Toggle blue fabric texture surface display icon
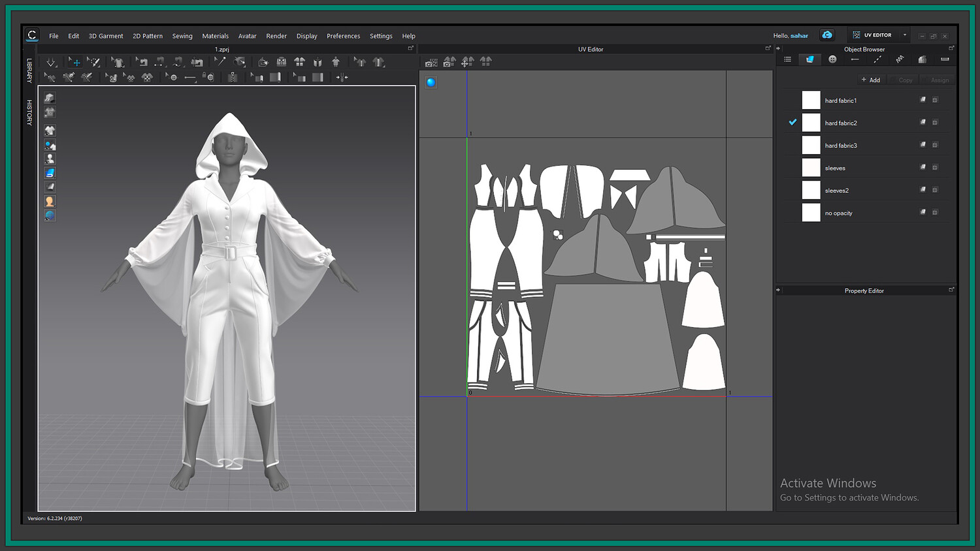 (x=50, y=173)
